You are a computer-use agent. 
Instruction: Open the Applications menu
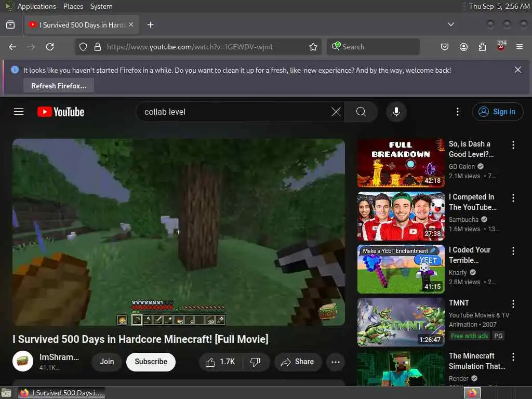(37, 6)
